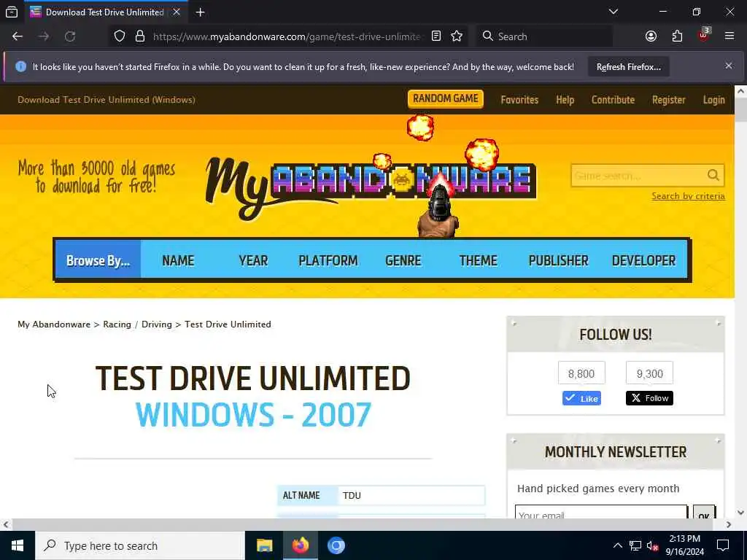Browse games by GENRE
This screenshot has height=560, width=747.
tap(403, 260)
